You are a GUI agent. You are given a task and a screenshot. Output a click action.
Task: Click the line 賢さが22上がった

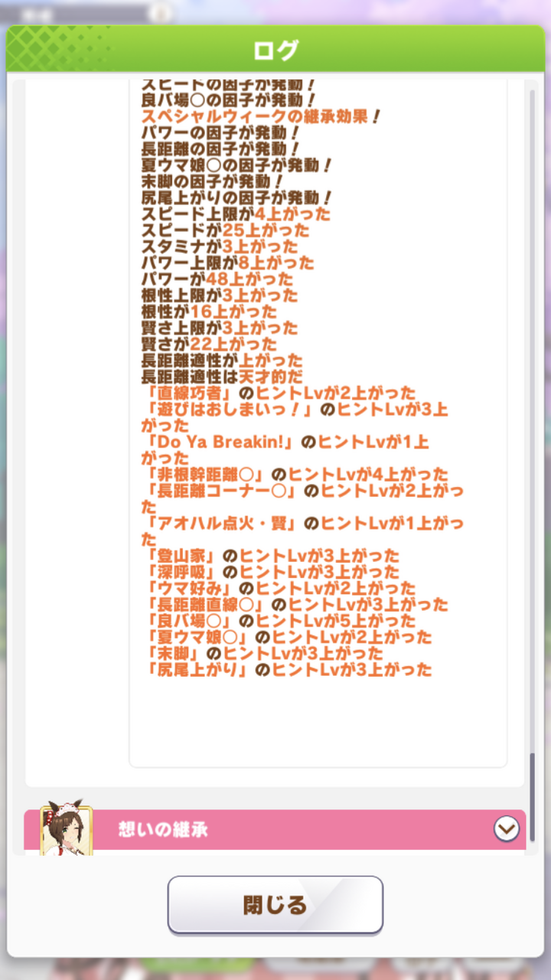[x=209, y=343]
